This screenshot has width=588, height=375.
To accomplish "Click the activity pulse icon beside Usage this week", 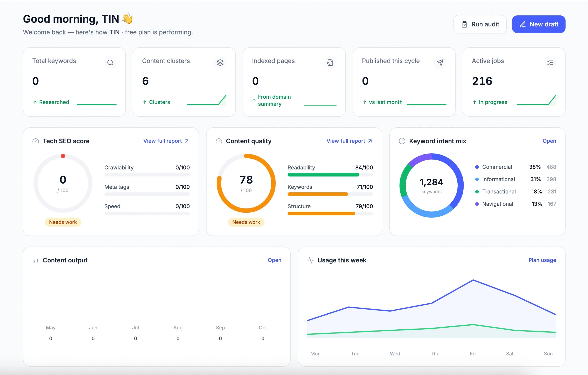I will coord(310,260).
